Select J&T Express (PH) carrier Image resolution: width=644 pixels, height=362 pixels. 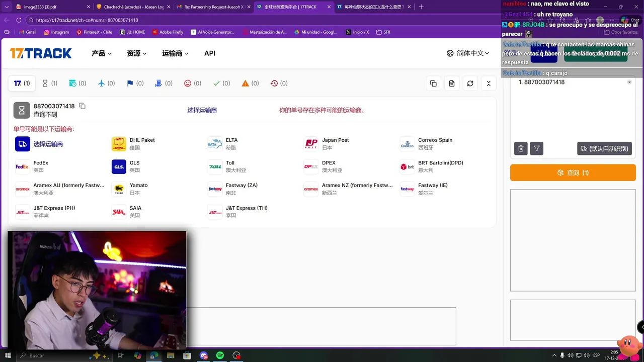tap(45, 212)
